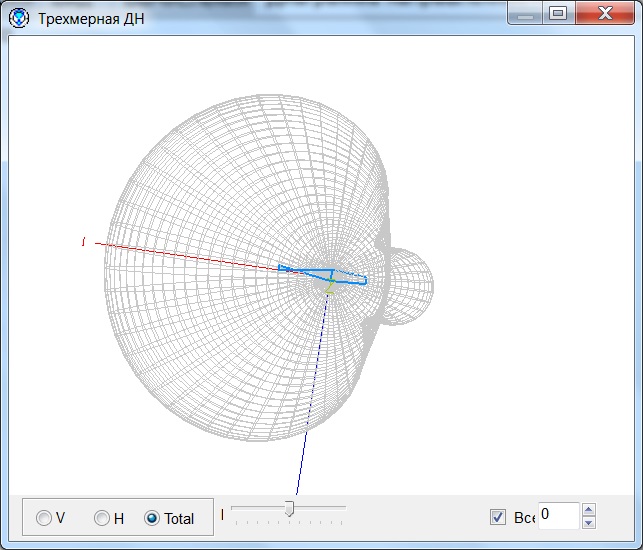Click the slider thumb handle

click(289, 509)
